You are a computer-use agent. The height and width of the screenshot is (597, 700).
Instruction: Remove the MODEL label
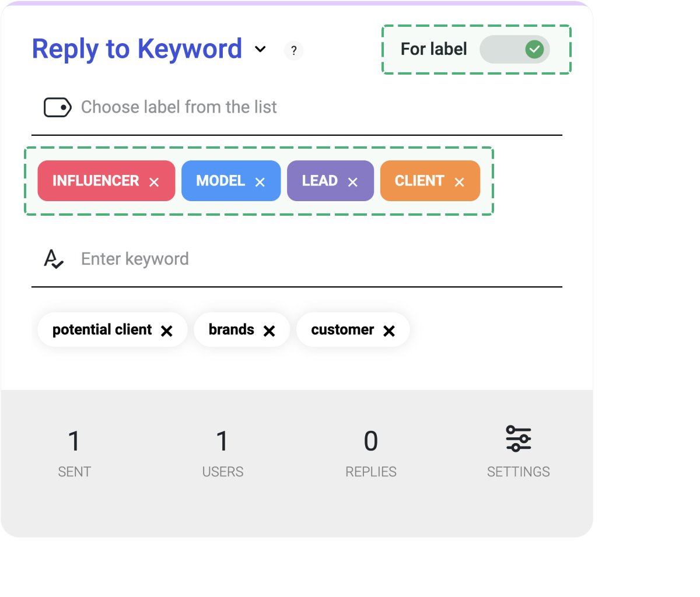260,182
